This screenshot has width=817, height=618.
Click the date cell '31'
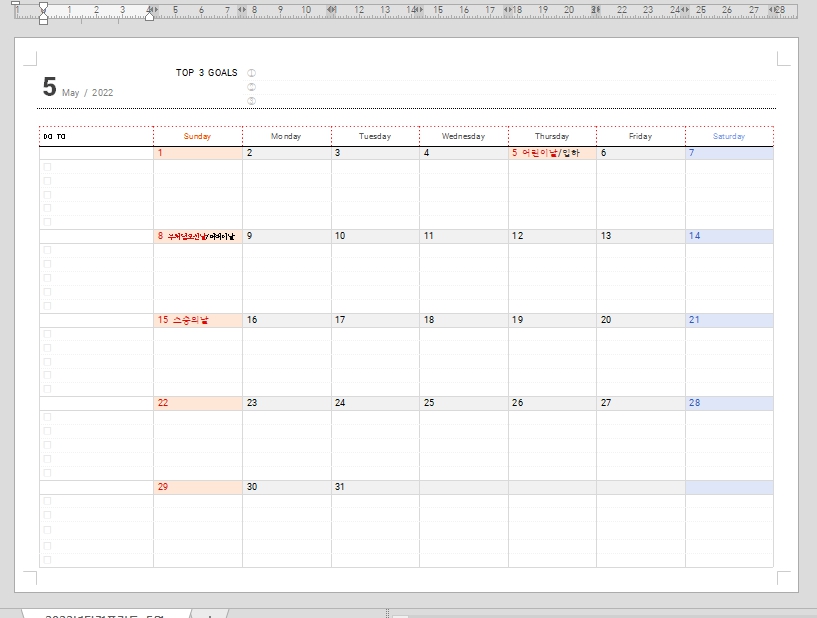(375, 487)
